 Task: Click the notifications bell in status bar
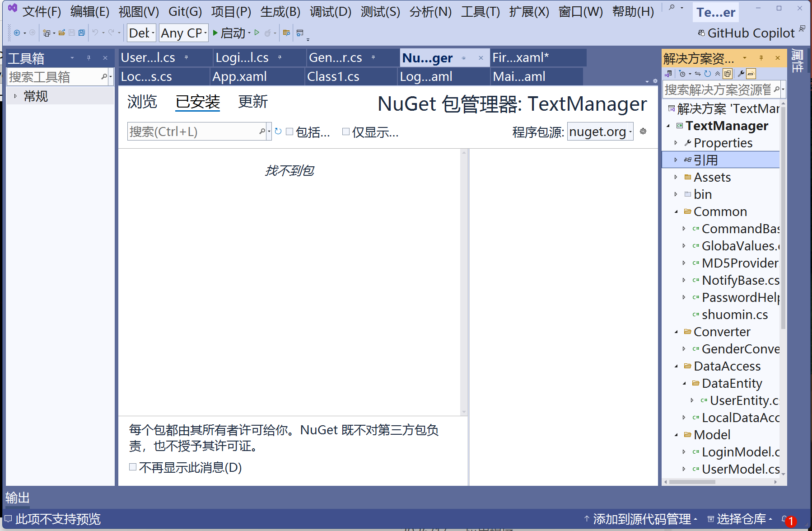(785, 519)
